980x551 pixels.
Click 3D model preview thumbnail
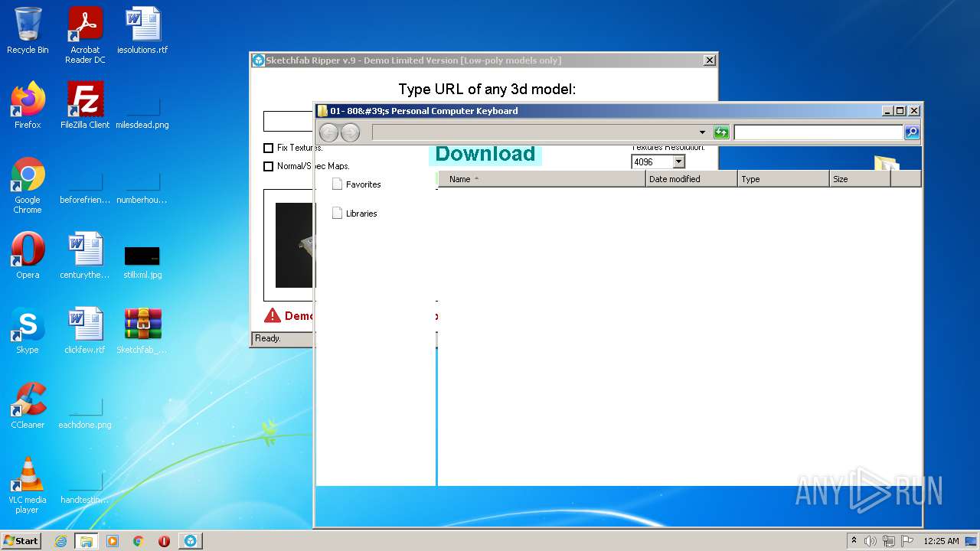pos(294,245)
